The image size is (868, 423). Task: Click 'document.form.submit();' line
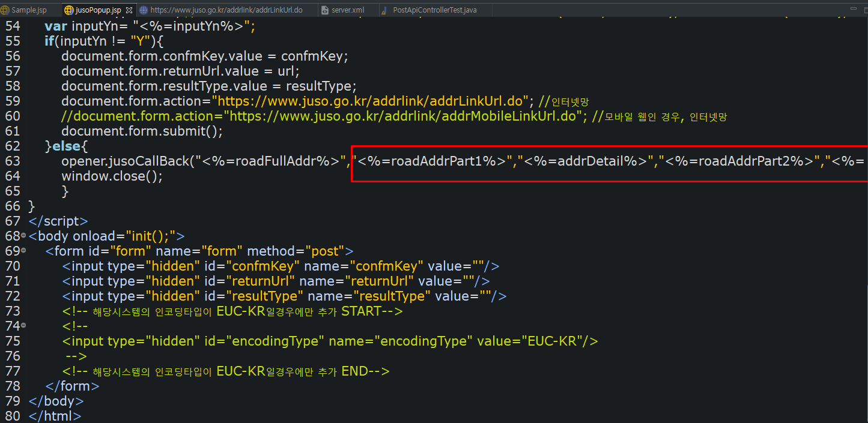(x=142, y=131)
